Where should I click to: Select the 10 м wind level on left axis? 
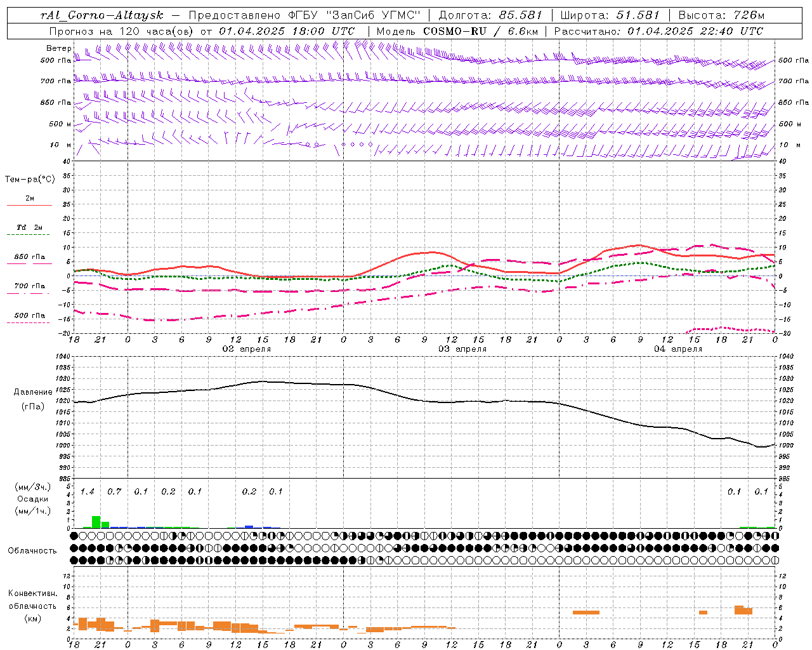pyautogui.click(x=61, y=145)
